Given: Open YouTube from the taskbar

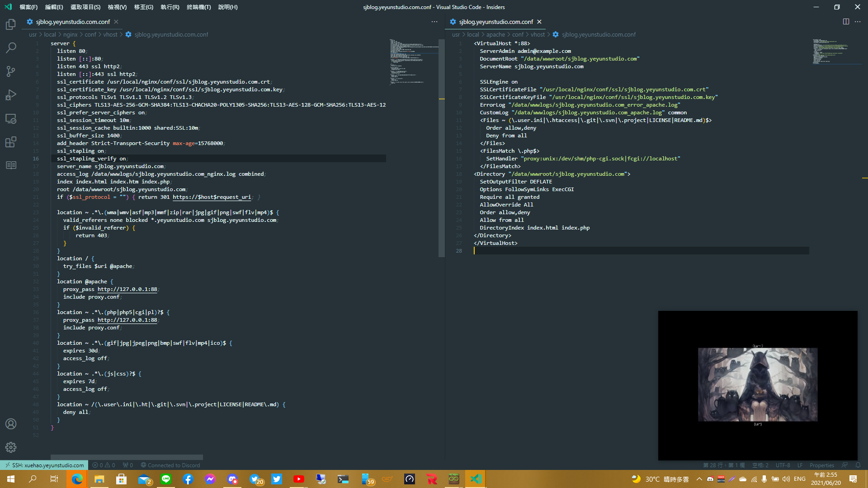Looking at the screenshot, I should tap(299, 479).
